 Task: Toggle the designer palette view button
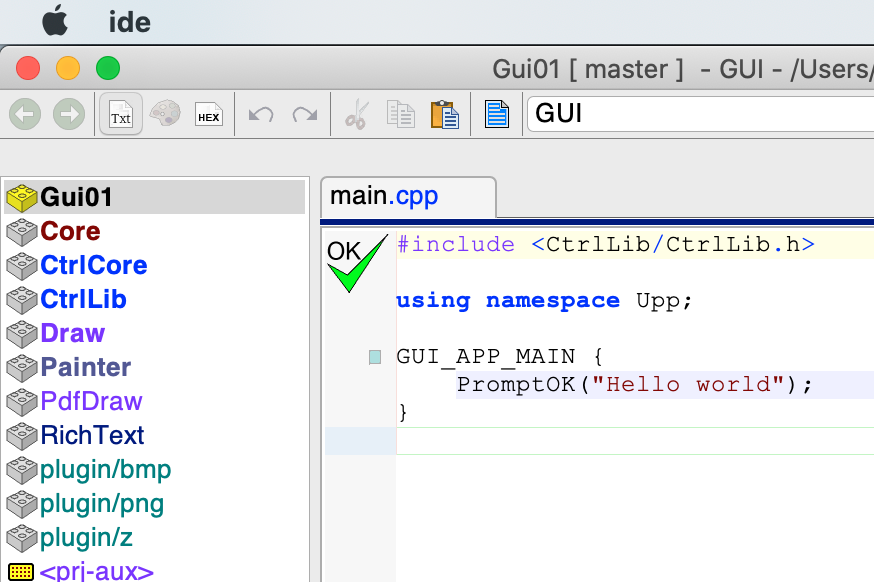click(164, 115)
